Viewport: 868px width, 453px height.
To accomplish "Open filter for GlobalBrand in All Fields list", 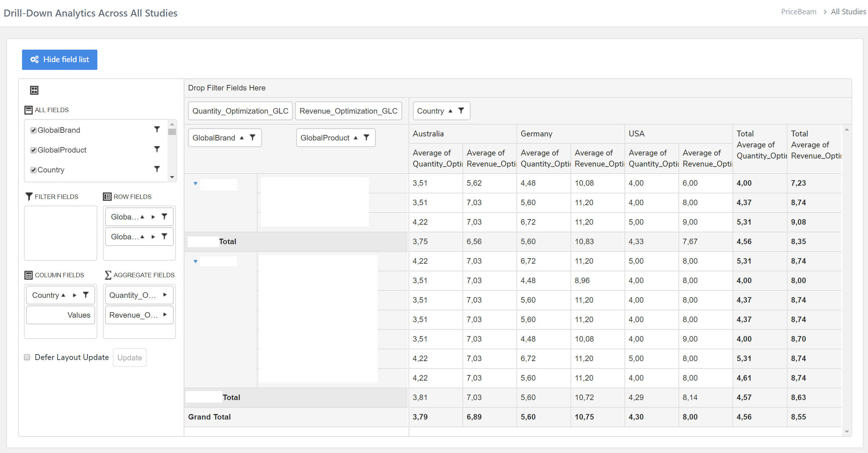I will pyautogui.click(x=157, y=129).
